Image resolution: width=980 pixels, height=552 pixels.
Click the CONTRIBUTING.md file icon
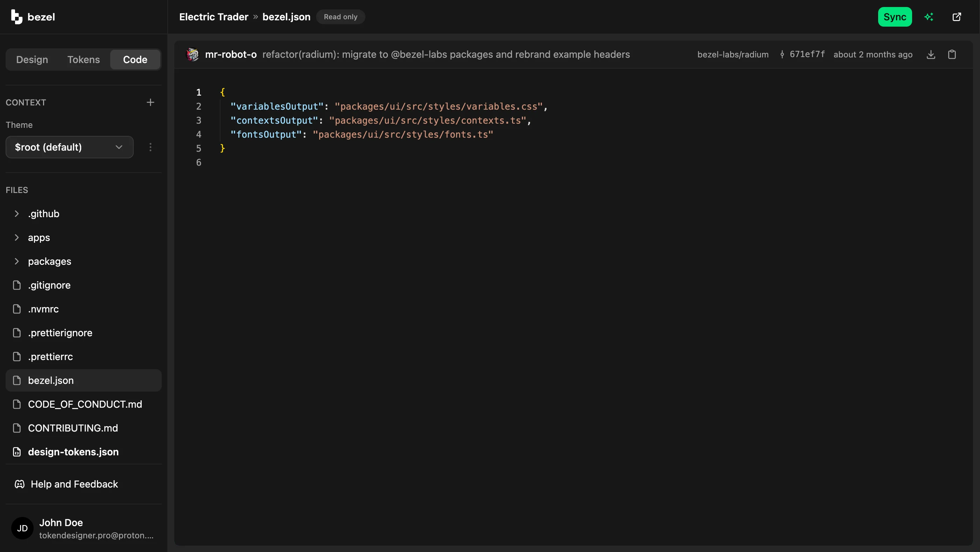(x=17, y=428)
